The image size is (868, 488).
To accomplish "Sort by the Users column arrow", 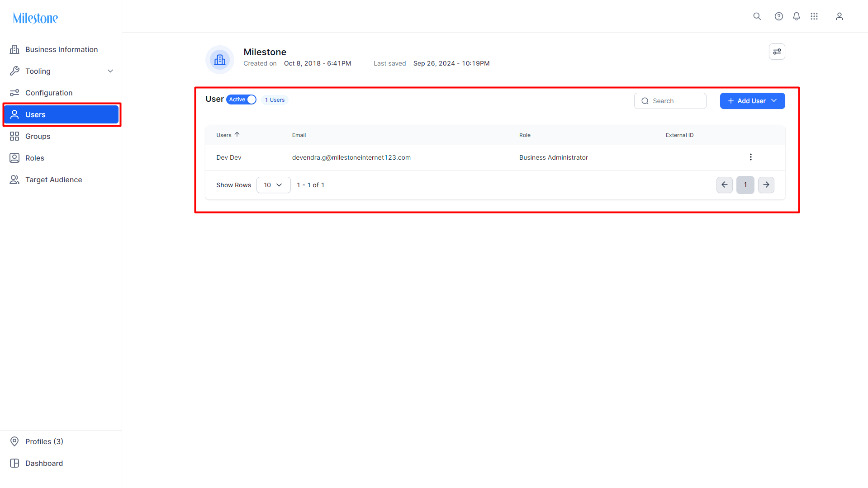I will 237,135.
